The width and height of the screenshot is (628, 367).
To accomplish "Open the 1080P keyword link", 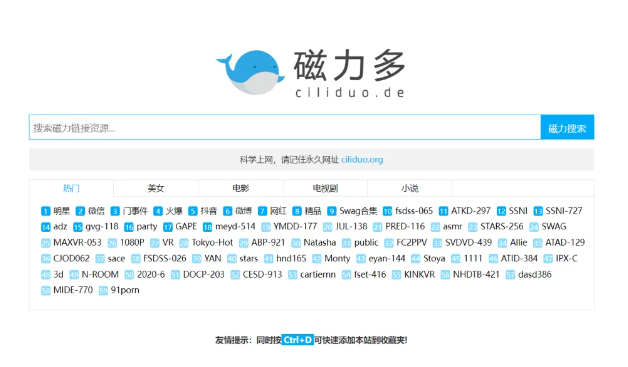I will [x=132, y=243].
